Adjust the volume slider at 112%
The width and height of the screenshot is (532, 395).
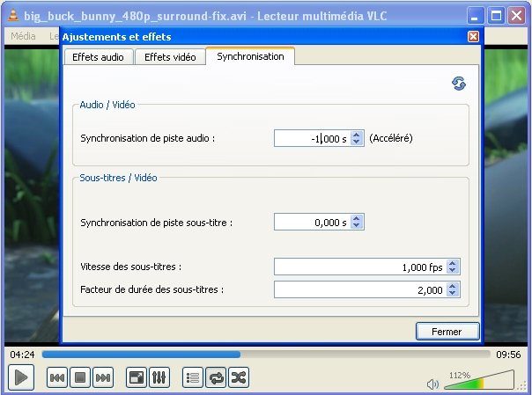(x=479, y=380)
